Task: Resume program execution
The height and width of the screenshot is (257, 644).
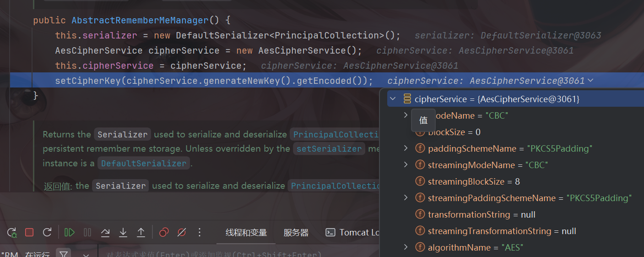Action: click(x=70, y=232)
